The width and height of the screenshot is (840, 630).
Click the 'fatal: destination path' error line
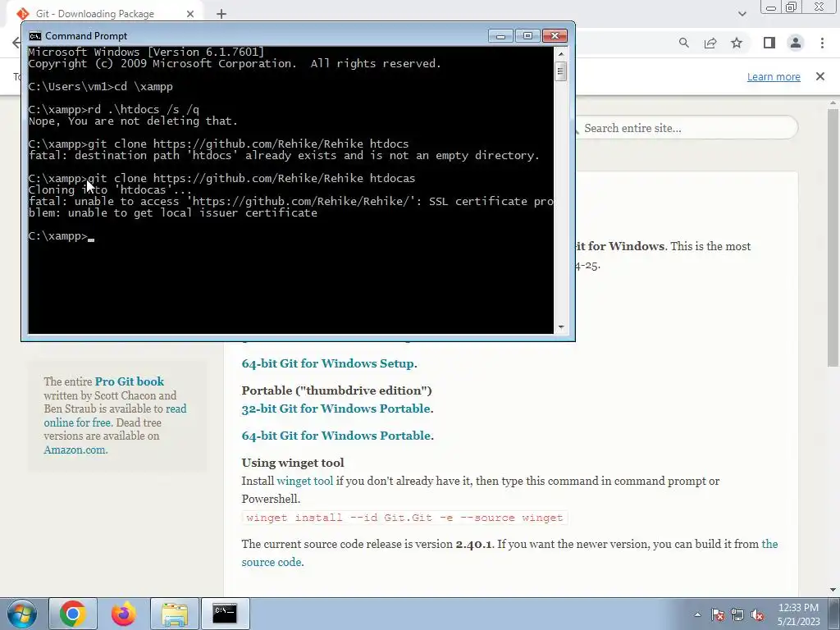point(284,155)
